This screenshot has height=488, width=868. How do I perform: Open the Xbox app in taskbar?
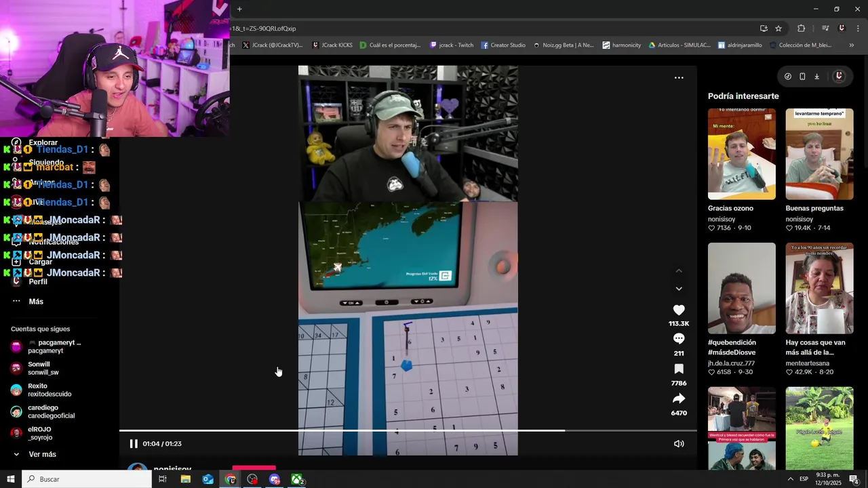pyautogui.click(x=297, y=479)
